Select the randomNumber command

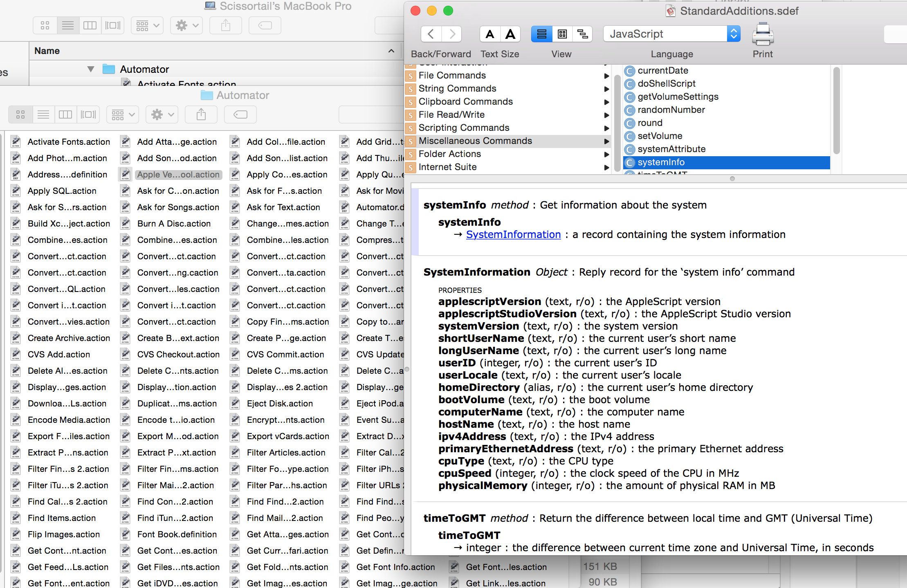tap(671, 110)
